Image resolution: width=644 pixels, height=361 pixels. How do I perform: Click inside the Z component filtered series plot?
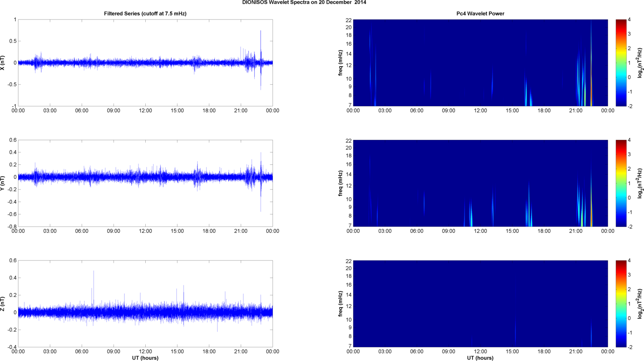click(145, 304)
